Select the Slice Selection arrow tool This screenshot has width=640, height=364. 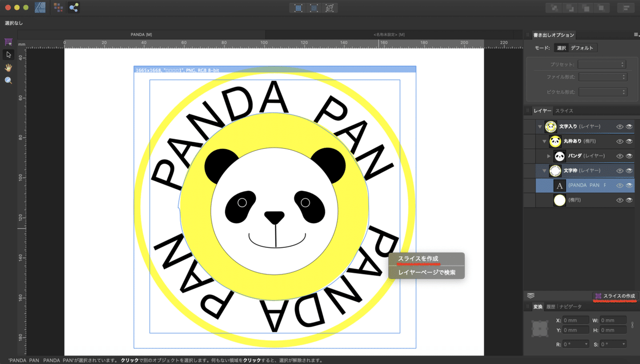click(8, 54)
